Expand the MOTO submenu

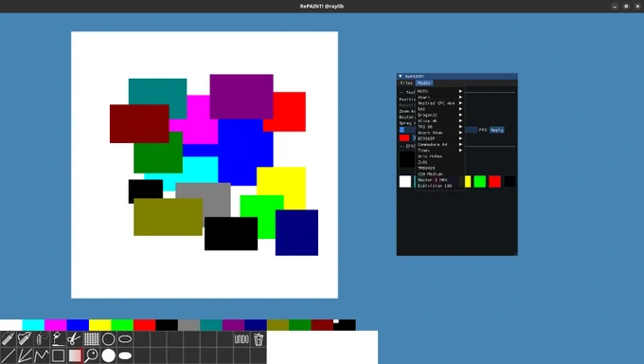tap(439, 91)
